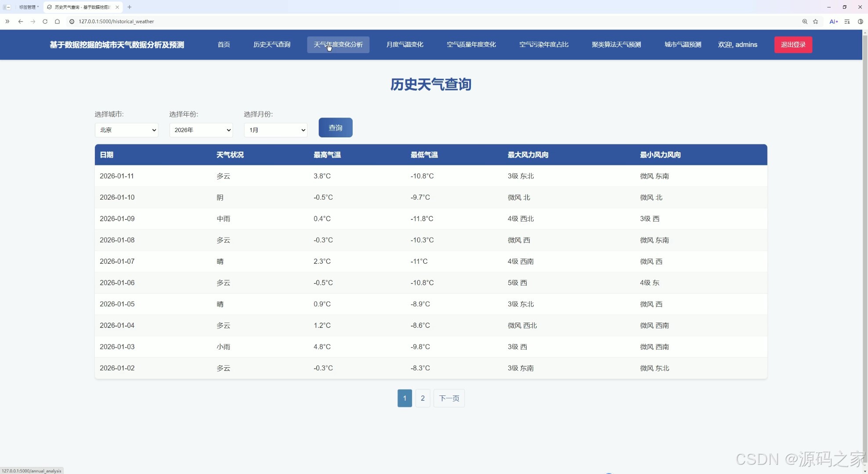This screenshot has width=868, height=474.
Task: Click the red 退出登录 logout button
Action: point(793,45)
